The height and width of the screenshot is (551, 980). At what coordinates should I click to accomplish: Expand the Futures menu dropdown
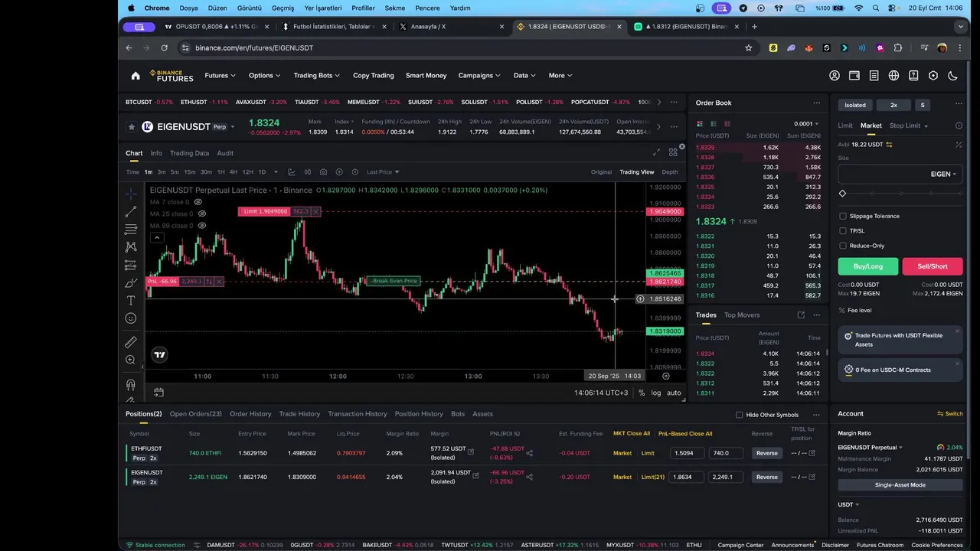(x=220, y=76)
